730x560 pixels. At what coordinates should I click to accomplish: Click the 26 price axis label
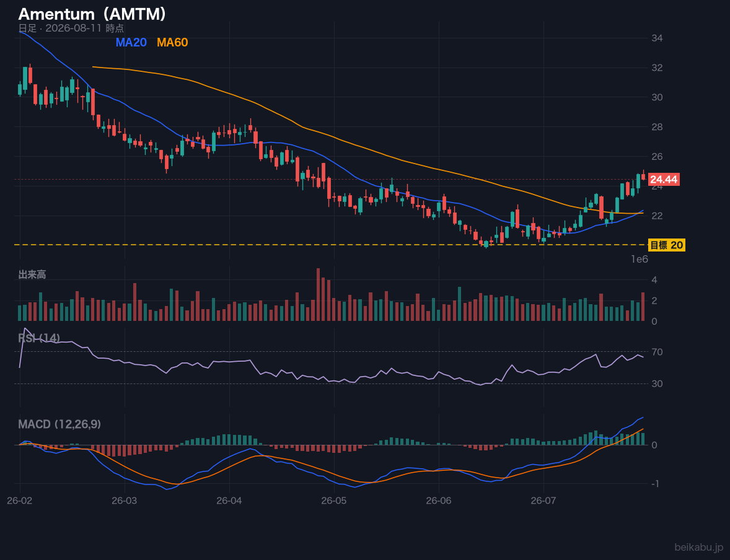(657, 157)
